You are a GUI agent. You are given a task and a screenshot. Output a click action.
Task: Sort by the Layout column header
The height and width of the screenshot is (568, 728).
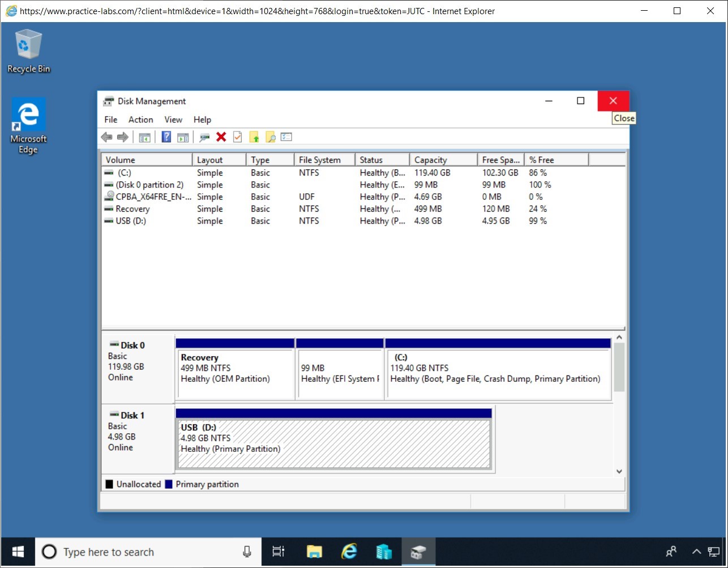[219, 160]
